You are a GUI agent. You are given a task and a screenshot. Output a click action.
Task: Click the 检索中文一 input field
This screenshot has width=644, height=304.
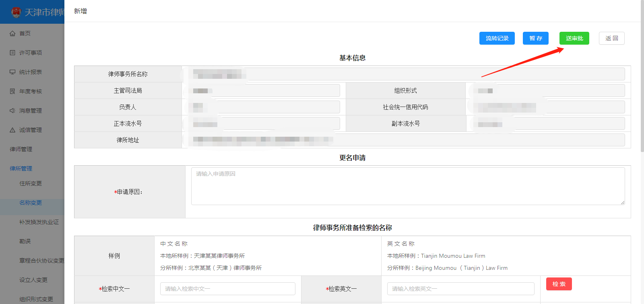tap(227, 289)
